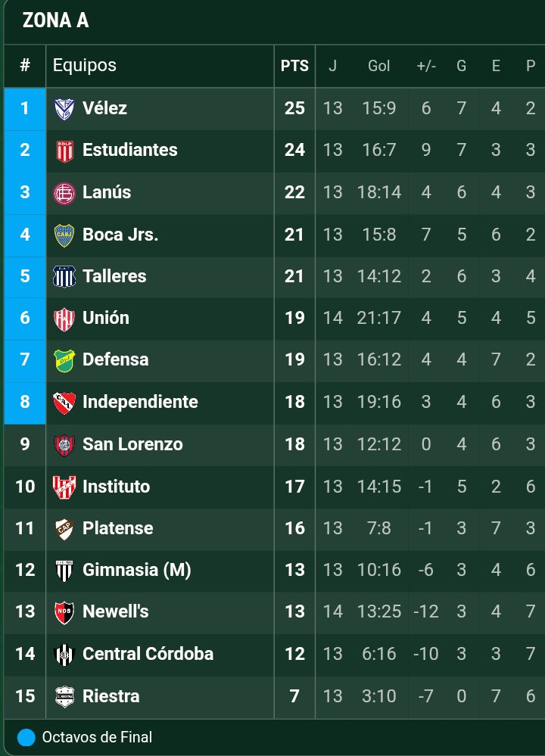Click the Gimnasia (M) team name
Screen dimensions: 545x756
136,570
